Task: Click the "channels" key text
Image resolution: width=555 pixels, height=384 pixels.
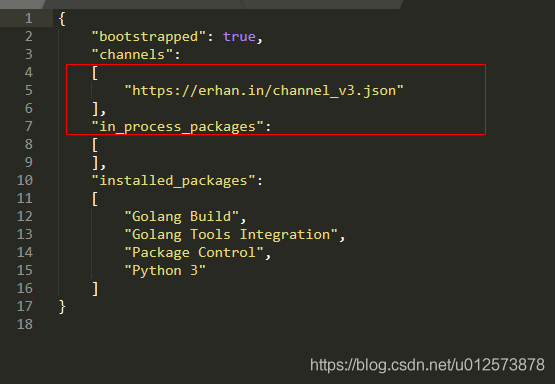Action: (x=132, y=55)
